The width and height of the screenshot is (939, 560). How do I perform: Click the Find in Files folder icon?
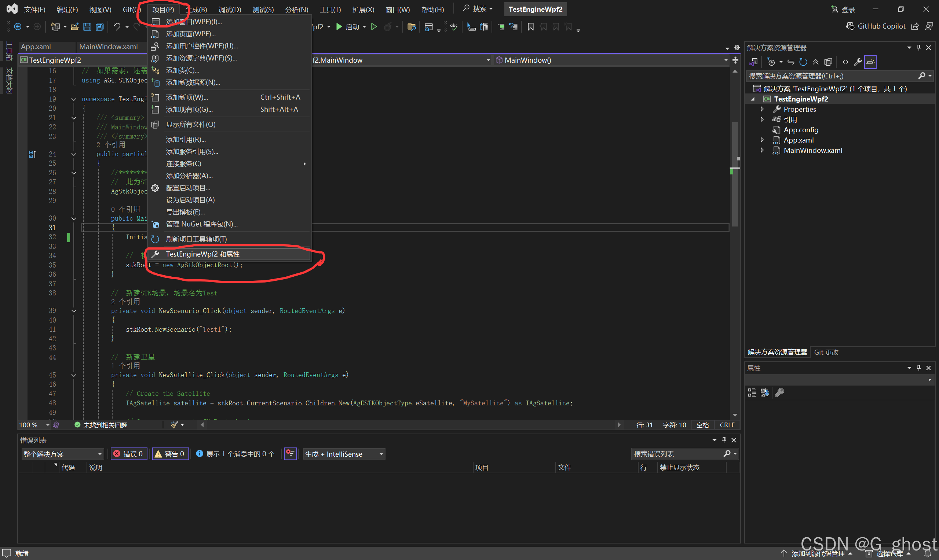(x=412, y=27)
